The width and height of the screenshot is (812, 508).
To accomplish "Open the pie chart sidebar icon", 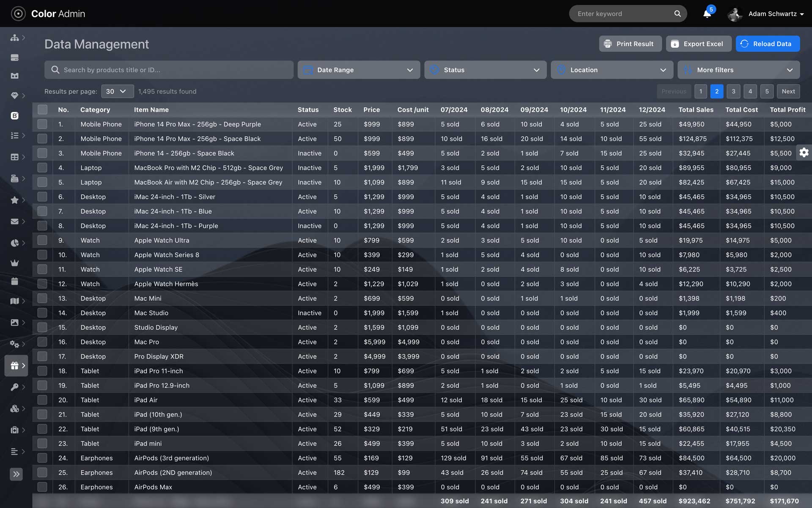I will [x=14, y=243].
